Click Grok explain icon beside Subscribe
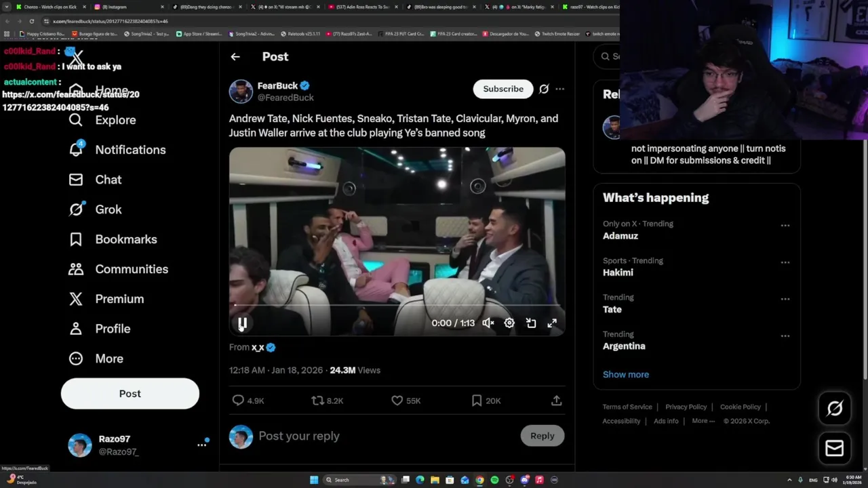The image size is (868, 488). 544,89
